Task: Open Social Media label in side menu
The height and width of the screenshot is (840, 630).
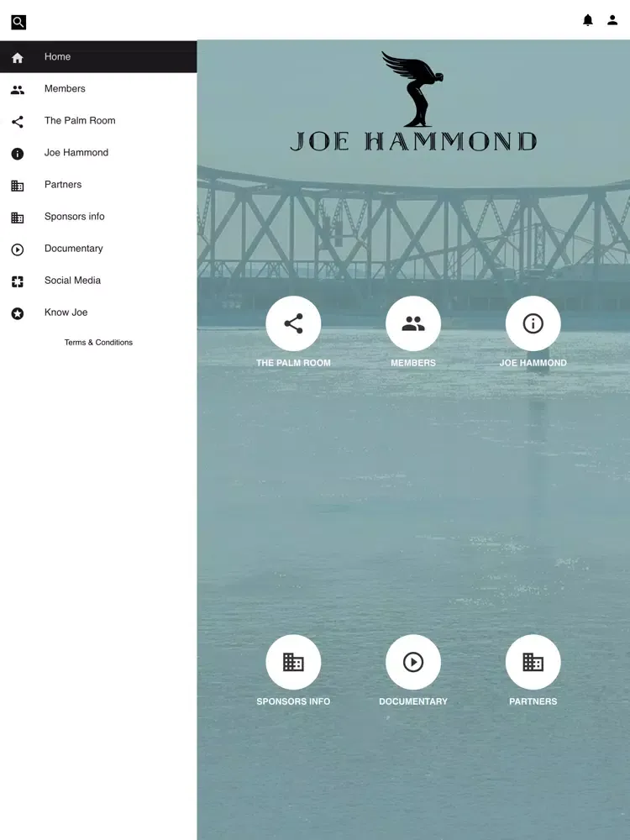Action: [x=72, y=281]
